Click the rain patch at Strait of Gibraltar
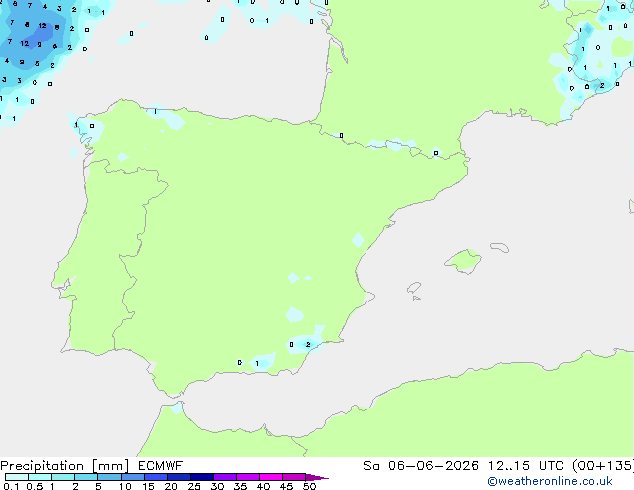 177,408
